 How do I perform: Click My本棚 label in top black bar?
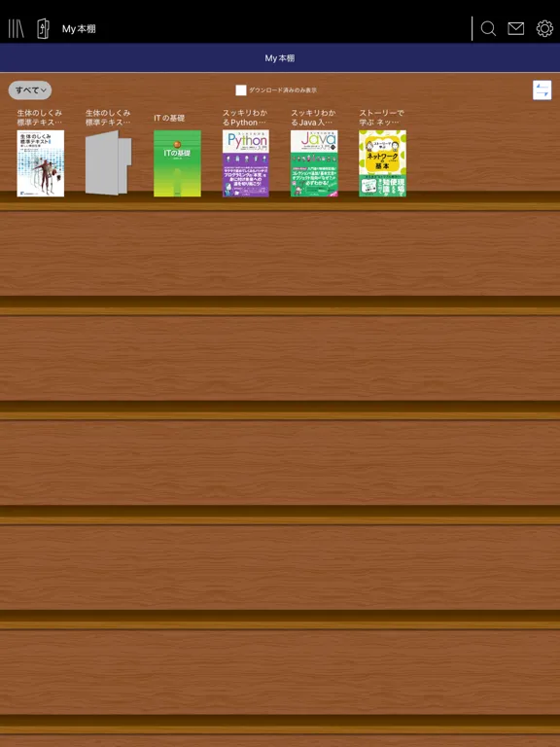[79, 28]
